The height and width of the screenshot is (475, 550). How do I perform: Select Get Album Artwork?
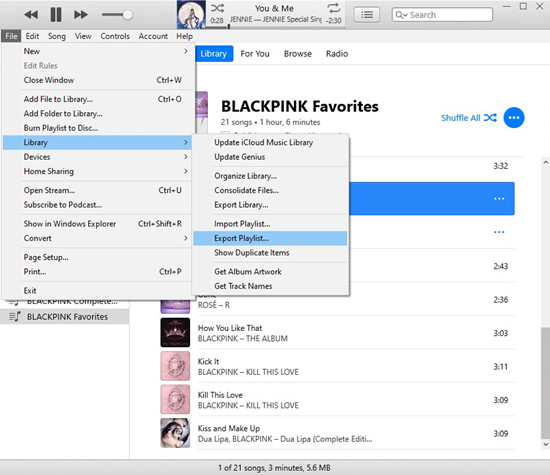click(270, 272)
